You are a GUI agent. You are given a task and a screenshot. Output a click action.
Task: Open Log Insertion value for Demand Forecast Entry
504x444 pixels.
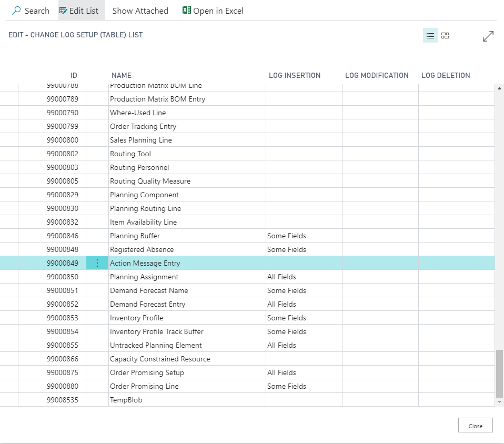(304, 304)
